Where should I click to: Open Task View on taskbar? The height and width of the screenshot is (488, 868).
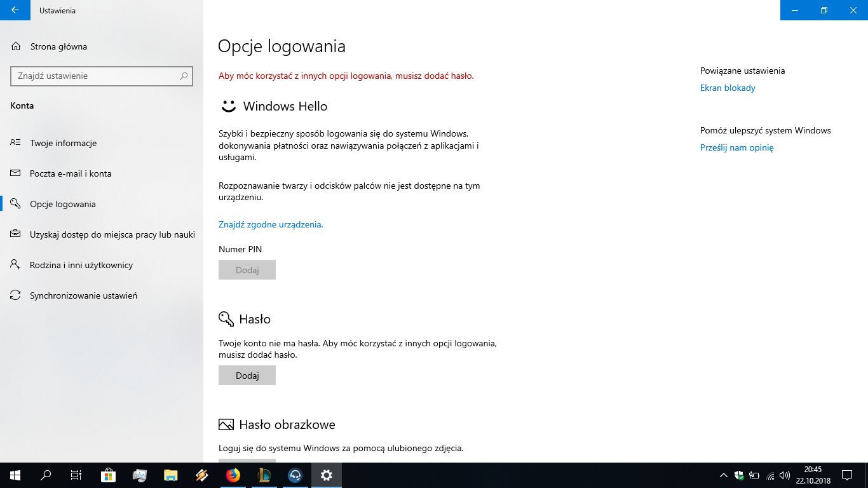[76, 475]
